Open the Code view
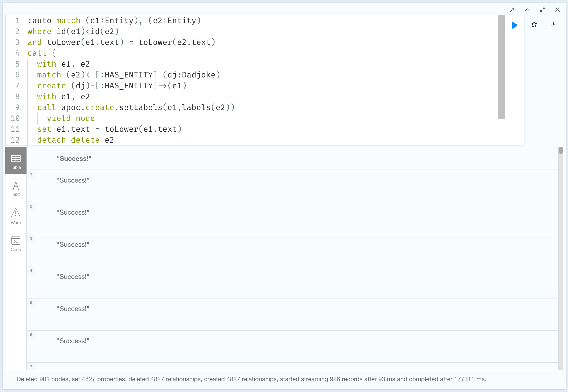Image resolution: width=568 pixels, height=392 pixels. [16, 244]
